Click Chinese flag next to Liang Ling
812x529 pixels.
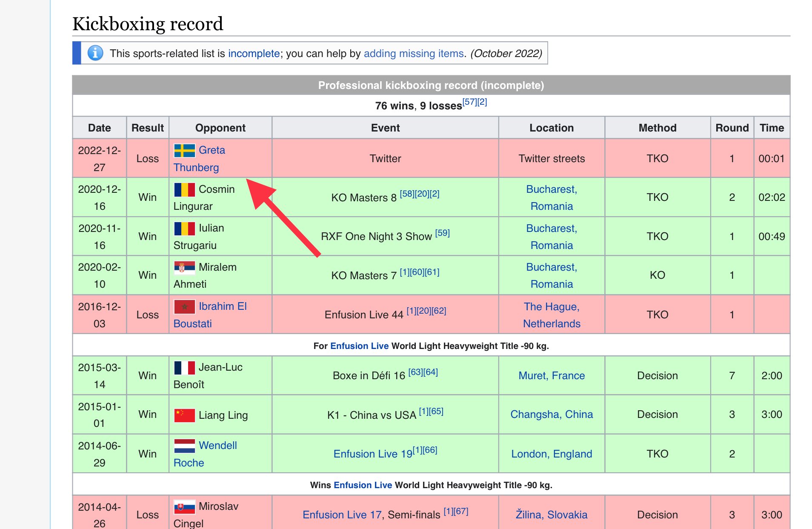[x=184, y=415]
